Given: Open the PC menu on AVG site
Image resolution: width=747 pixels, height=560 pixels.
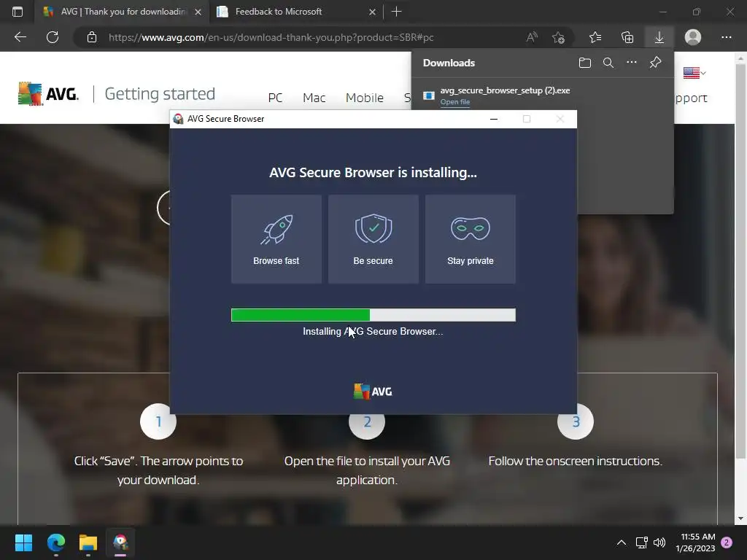Looking at the screenshot, I should click(x=275, y=98).
